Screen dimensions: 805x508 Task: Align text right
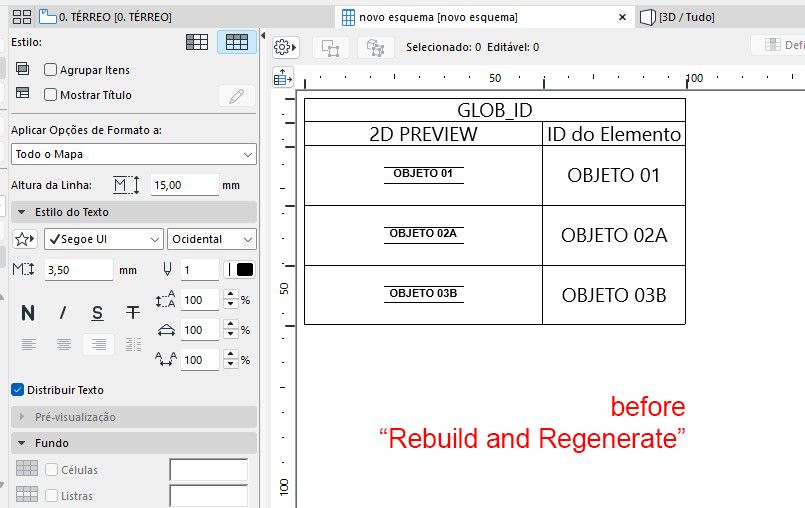99,344
